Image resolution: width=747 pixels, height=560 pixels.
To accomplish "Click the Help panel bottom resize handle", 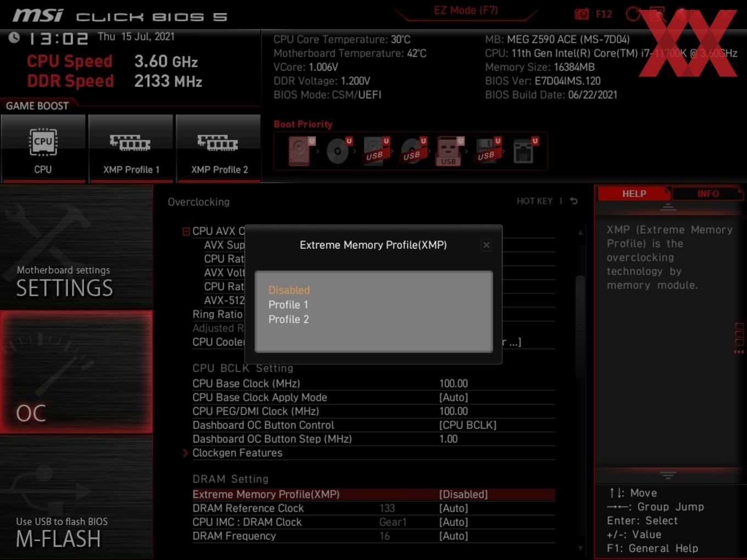I will (668, 475).
